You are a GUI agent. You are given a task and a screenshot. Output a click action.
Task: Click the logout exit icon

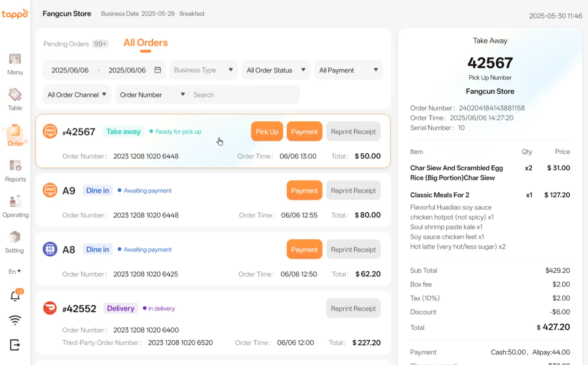[15, 345]
